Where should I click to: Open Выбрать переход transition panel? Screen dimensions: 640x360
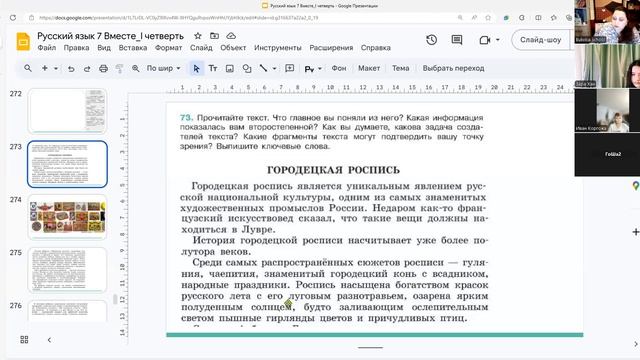[453, 68]
